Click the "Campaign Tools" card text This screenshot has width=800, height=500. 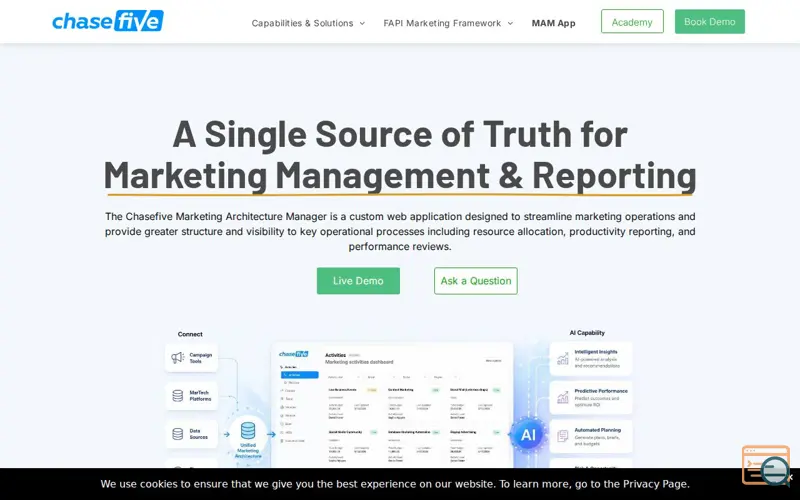click(201, 358)
